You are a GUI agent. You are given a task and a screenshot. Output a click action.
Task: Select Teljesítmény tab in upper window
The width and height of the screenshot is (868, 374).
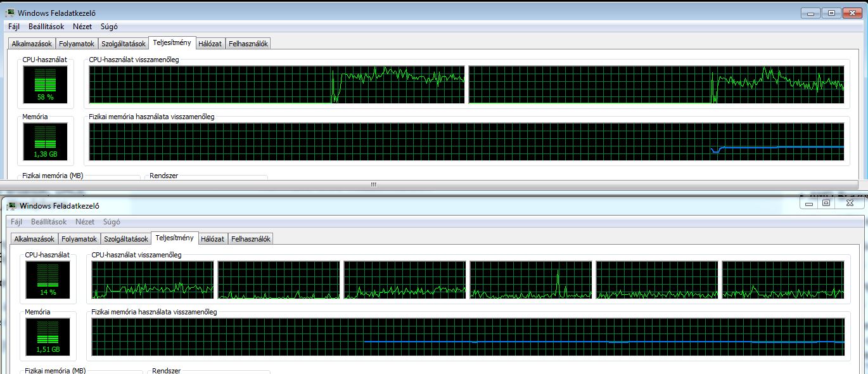172,42
